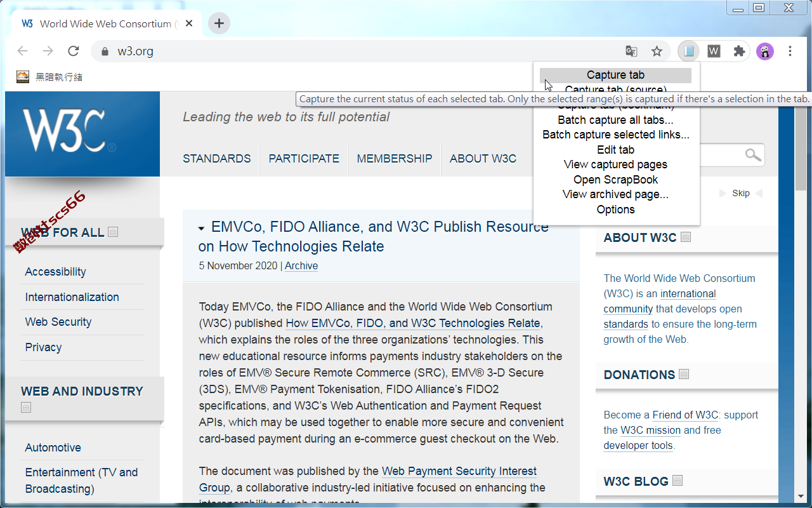Screen dimensions: 812x508
Task: Open the Internationalization link
Action: pyautogui.click(x=72, y=297)
